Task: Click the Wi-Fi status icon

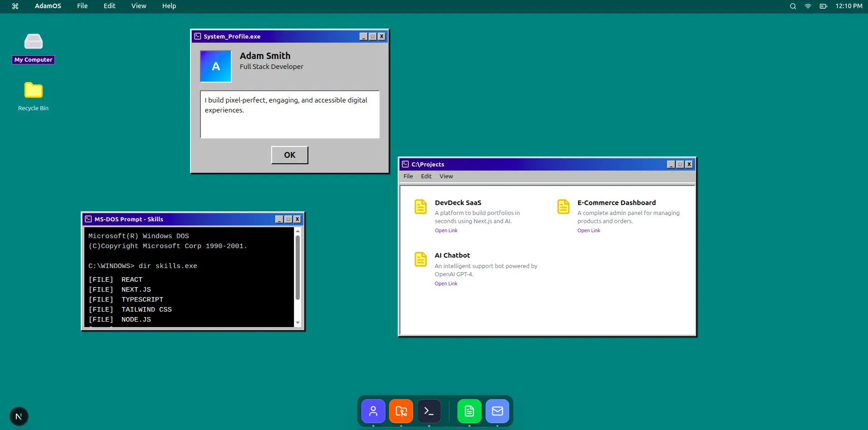Action: point(808,6)
